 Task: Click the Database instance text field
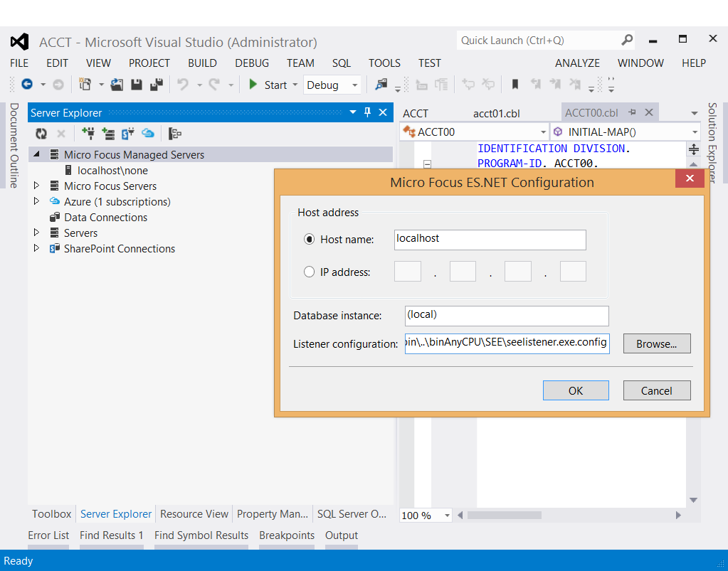tap(506, 316)
